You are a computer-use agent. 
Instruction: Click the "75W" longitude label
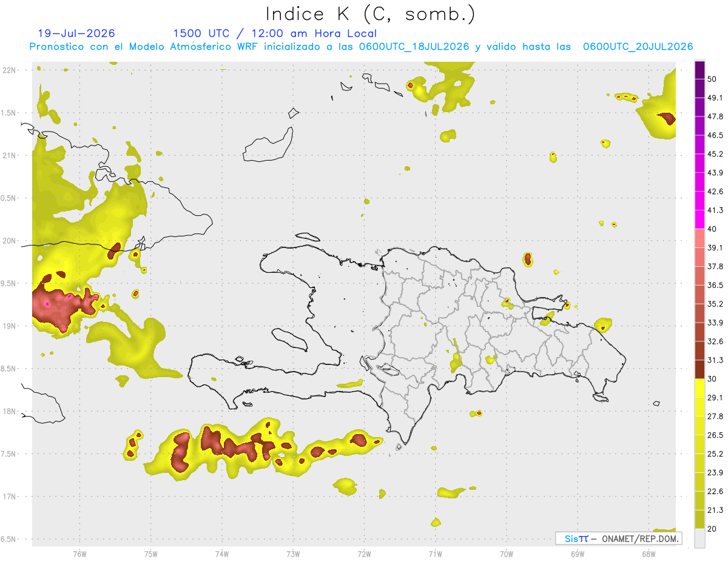click(x=150, y=554)
